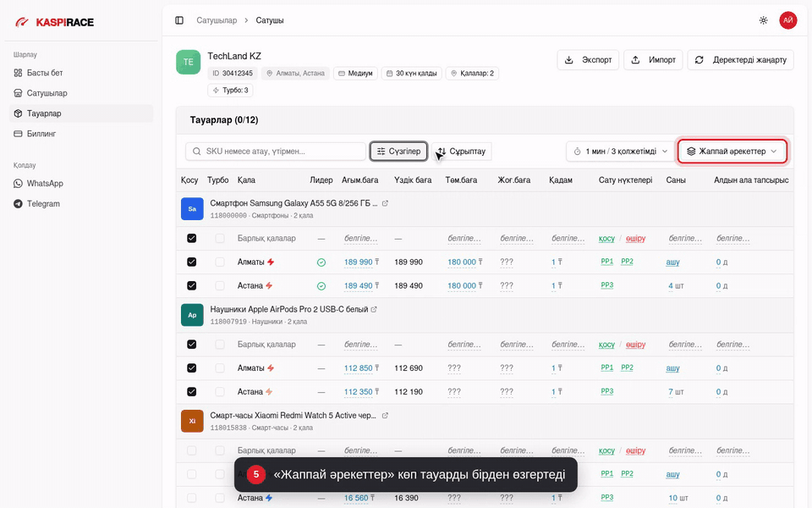Check Қосу for Xiaomi Барлық қалалар row

coord(192,450)
